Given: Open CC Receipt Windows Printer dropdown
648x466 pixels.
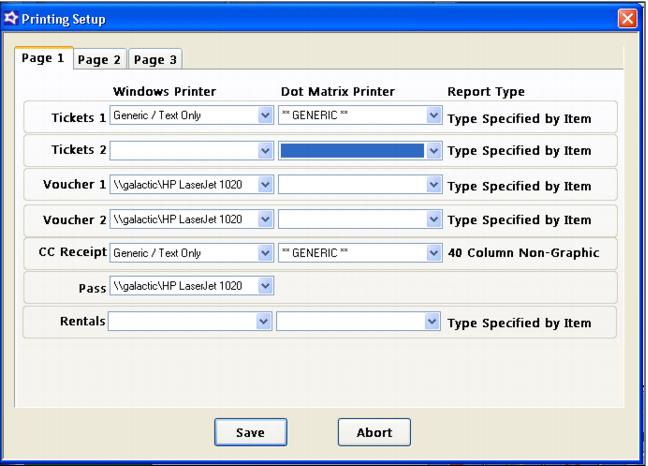Looking at the screenshot, I should pos(265,253).
